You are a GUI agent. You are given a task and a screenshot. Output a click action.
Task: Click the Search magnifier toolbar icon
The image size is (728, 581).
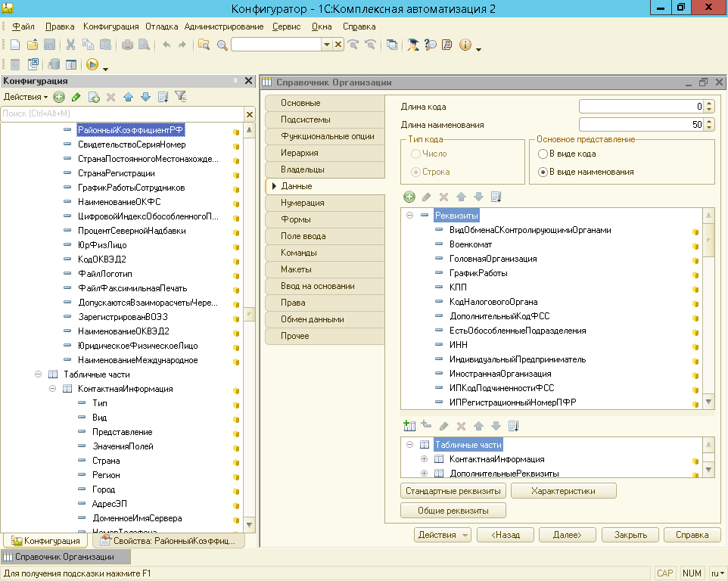click(x=222, y=45)
